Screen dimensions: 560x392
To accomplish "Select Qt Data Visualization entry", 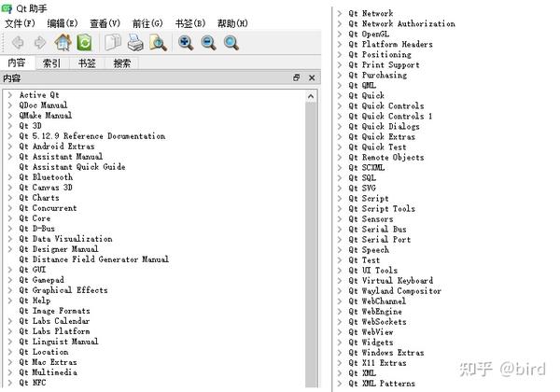I will [x=65, y=239].
